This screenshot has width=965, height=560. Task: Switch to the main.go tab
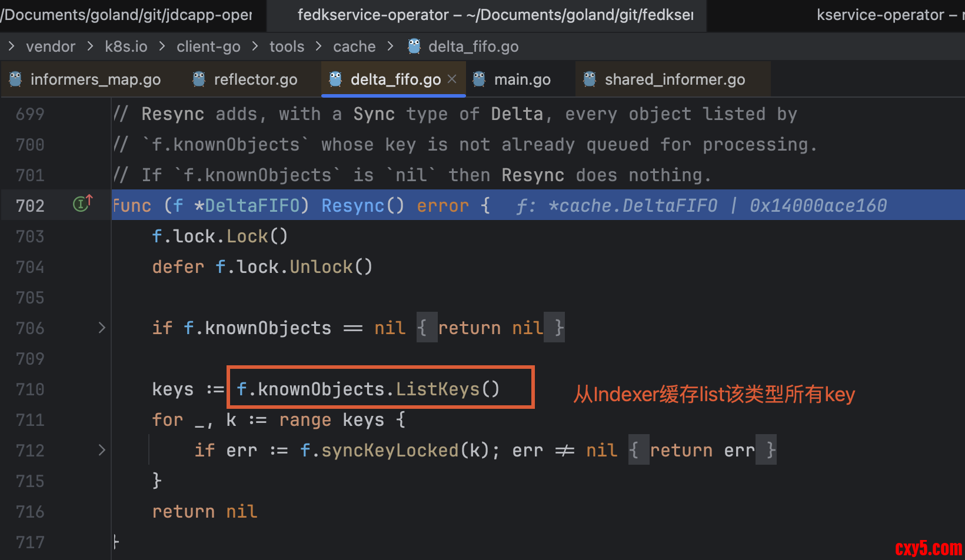[522, 79]
